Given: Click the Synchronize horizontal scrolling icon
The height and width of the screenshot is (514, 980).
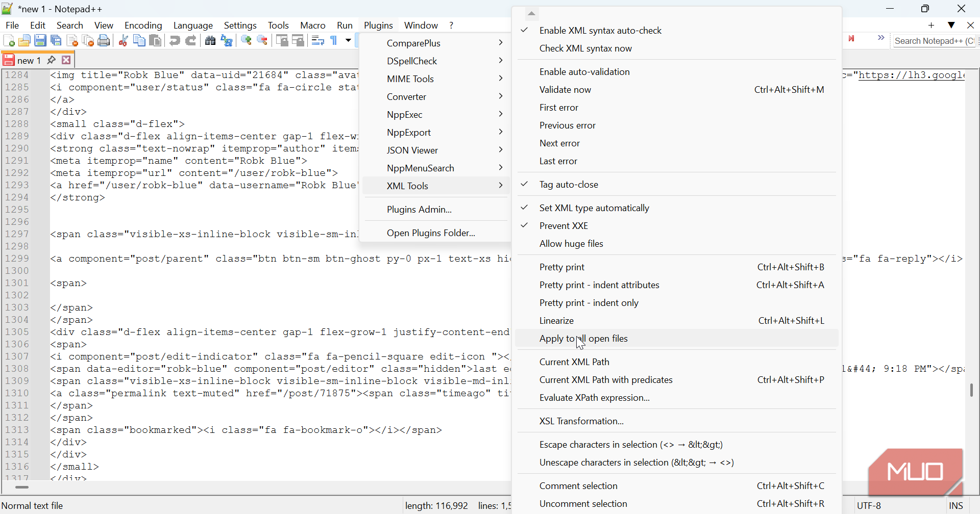Looking at the screenshot, I should pyautogui.click(x=298, y=41).
